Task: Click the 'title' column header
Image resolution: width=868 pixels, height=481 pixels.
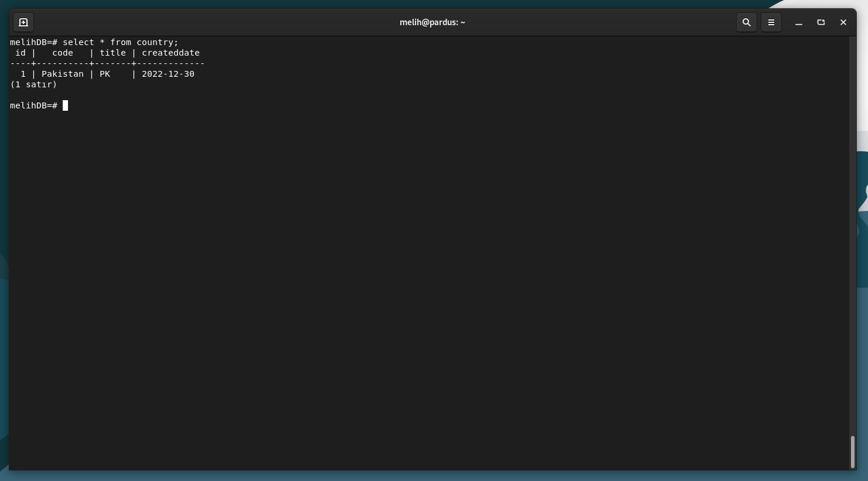Action: (113, 53)
